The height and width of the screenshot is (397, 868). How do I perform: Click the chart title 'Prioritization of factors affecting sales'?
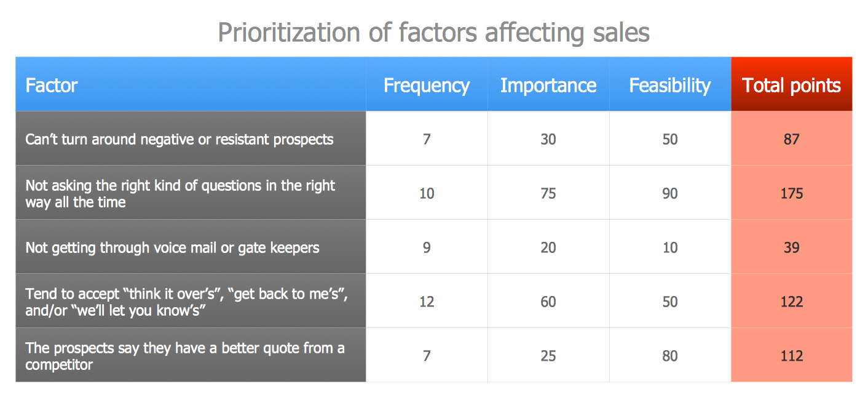tap(433, 33)
